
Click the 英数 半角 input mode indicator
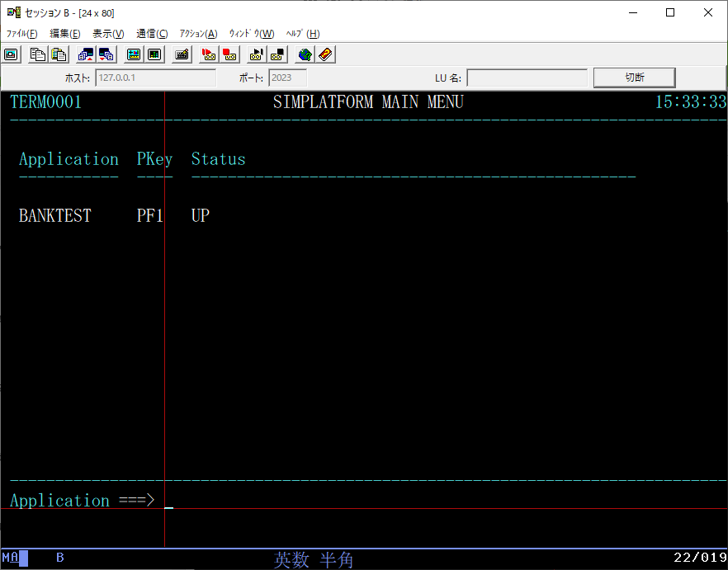314,560
